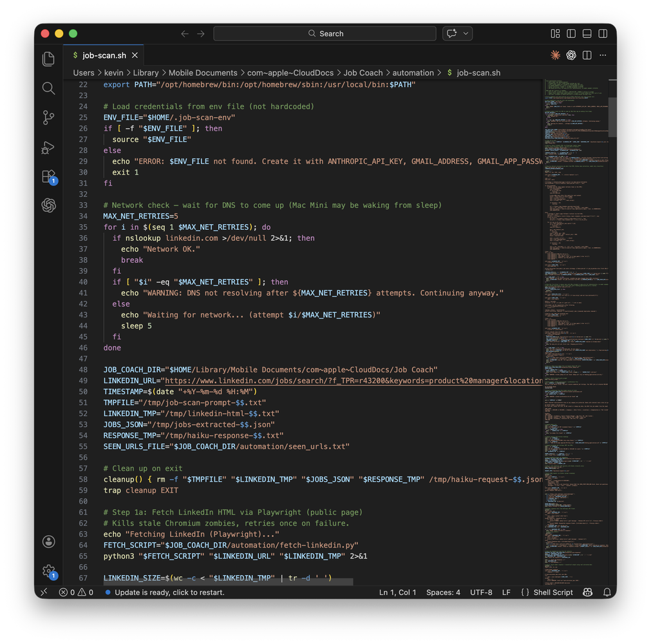Open notifications bell icon
The height and width of the screenshot is (644, 651).
tap(607, 592)
